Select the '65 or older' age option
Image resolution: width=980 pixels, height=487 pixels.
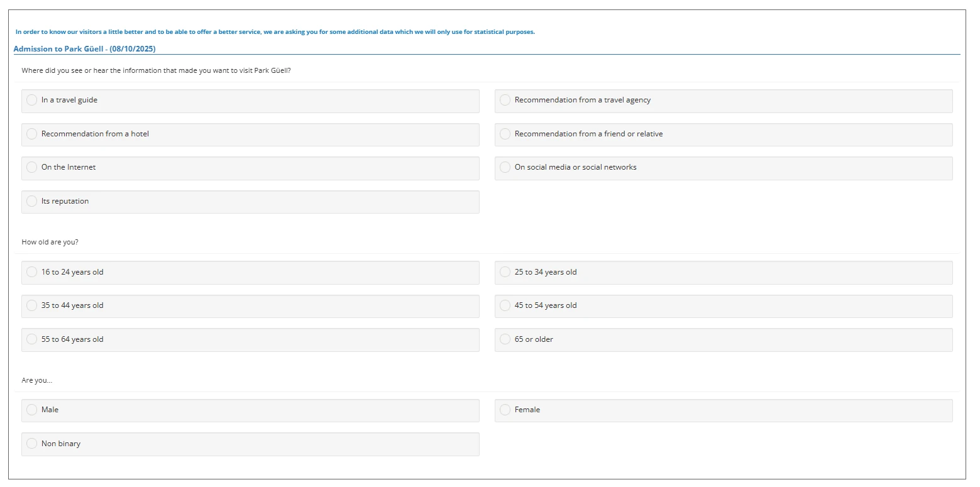pos(505,339)
